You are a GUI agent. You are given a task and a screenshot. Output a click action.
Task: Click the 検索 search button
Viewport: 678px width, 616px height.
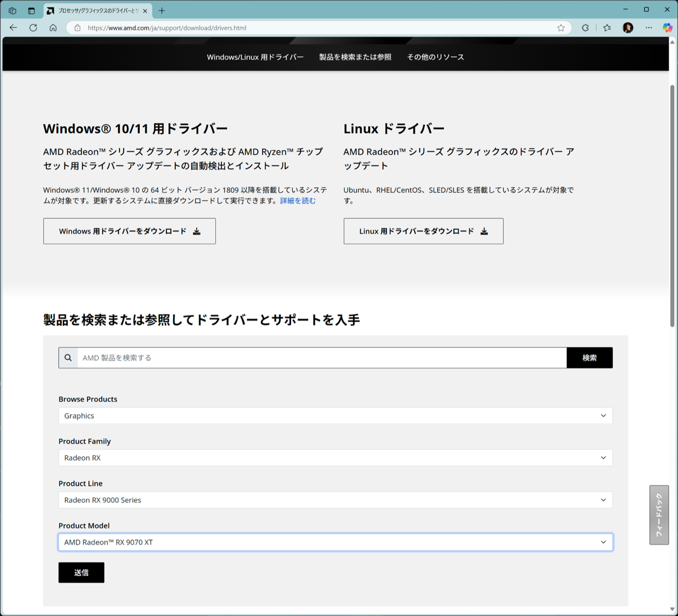point(590,358)
